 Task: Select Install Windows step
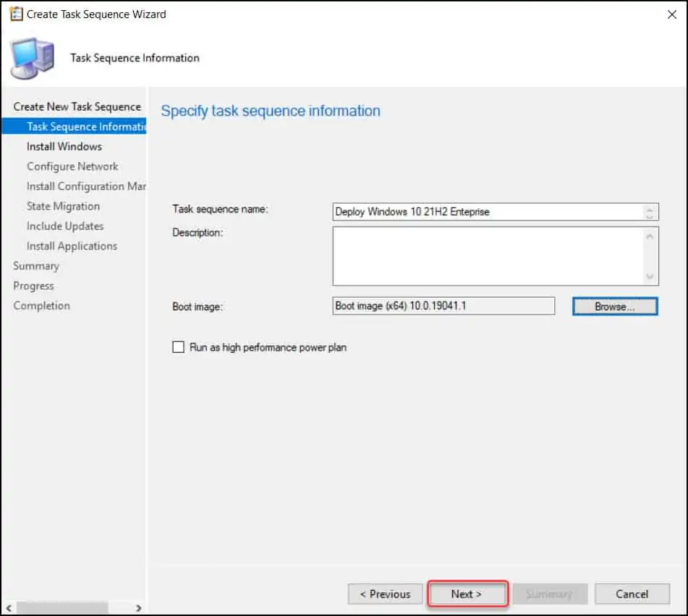(64, 147)
